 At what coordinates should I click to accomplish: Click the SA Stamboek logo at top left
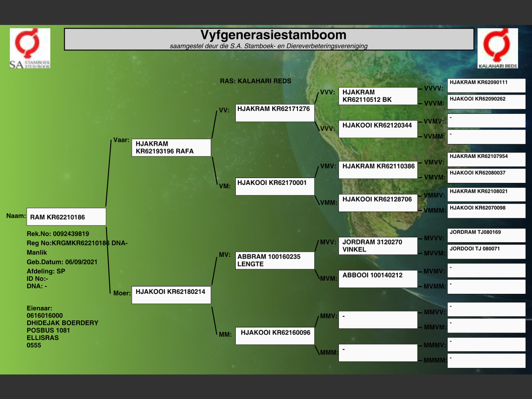pyautogui.click(x=30, y=48)
